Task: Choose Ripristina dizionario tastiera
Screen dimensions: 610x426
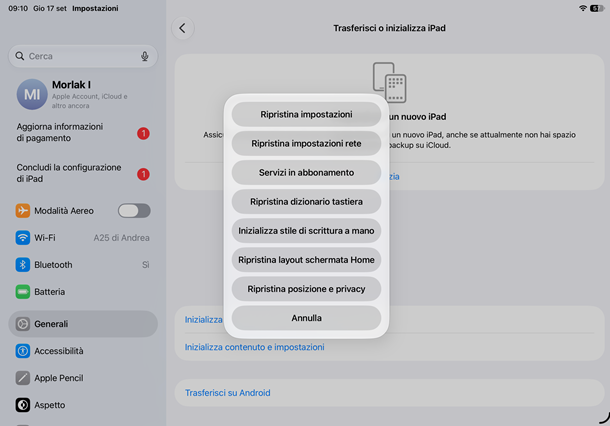Action: (x=306, y=202)
